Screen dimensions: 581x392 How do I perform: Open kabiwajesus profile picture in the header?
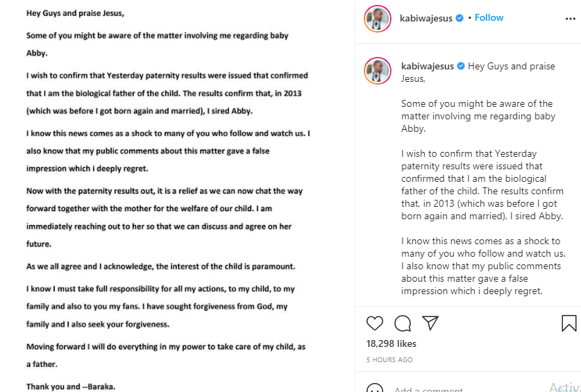coord(378,18)
